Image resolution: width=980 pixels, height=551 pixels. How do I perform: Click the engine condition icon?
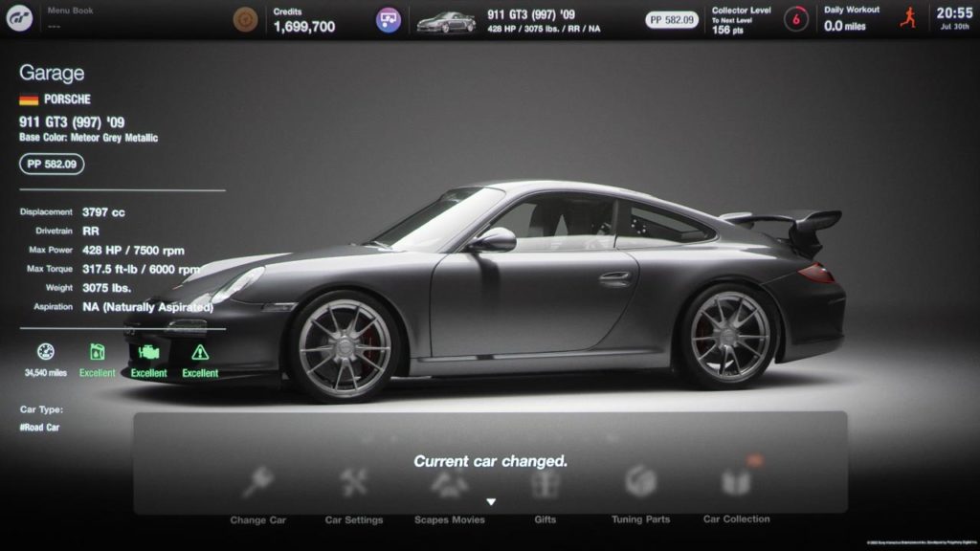[x=148, y=352]
